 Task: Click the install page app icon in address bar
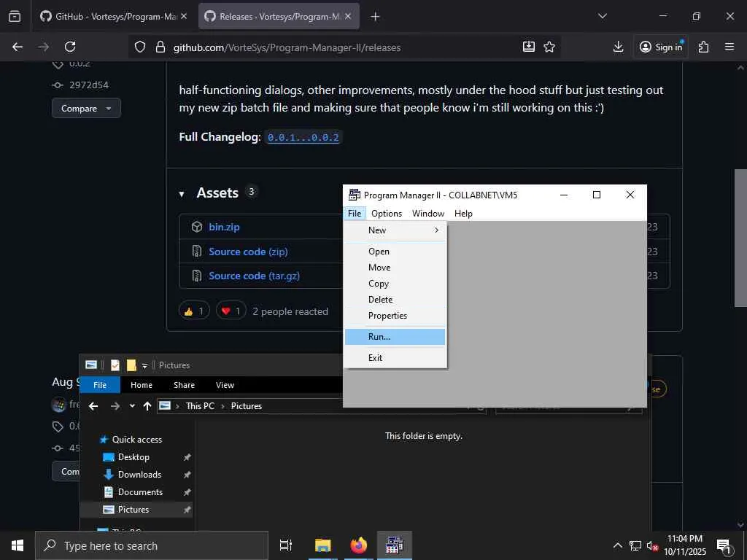(528, 47)
